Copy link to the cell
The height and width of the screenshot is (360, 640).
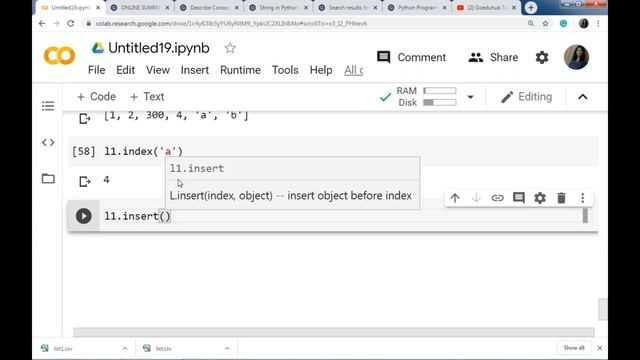coord(497,198)
